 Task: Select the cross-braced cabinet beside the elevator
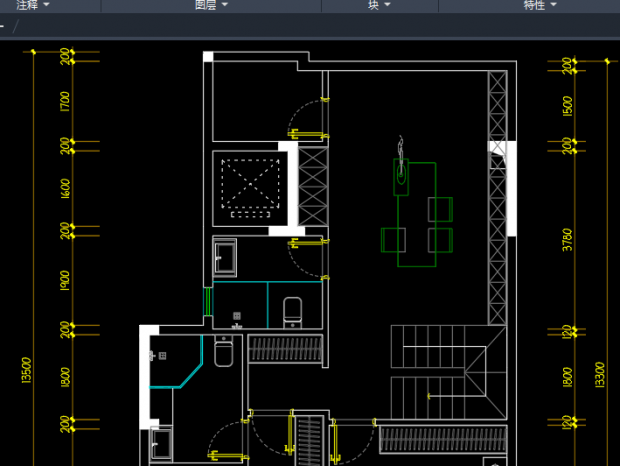coord(313,189)
